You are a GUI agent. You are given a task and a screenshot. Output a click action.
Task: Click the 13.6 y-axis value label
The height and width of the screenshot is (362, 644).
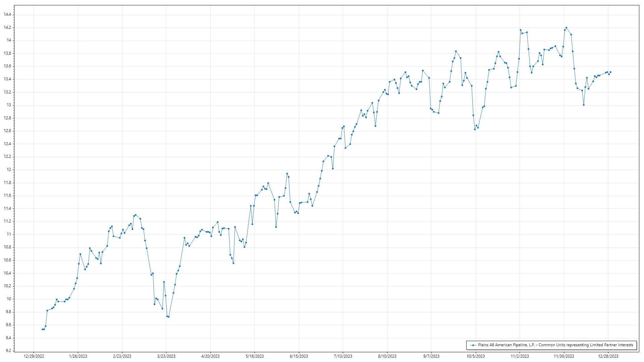pyautogui.click(x=7, y=66)
